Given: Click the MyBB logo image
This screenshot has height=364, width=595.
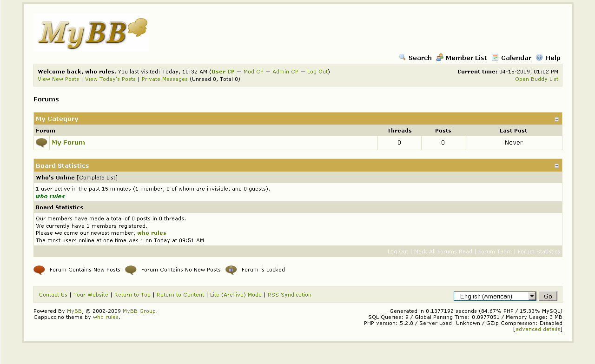Looking at the screenshot, I should (x=91, y=33).
